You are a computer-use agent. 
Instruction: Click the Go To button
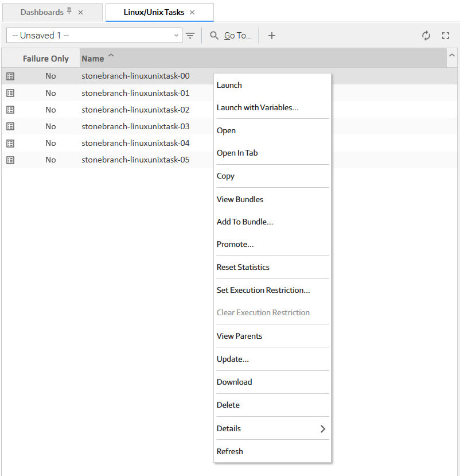point(231,36)
